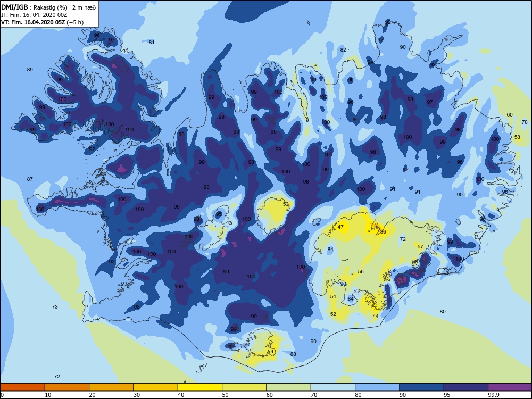Click the humidity value '57' on the map
Image resolution: width=532 pixels, height=399 pixels.
(x=420, y=247)
